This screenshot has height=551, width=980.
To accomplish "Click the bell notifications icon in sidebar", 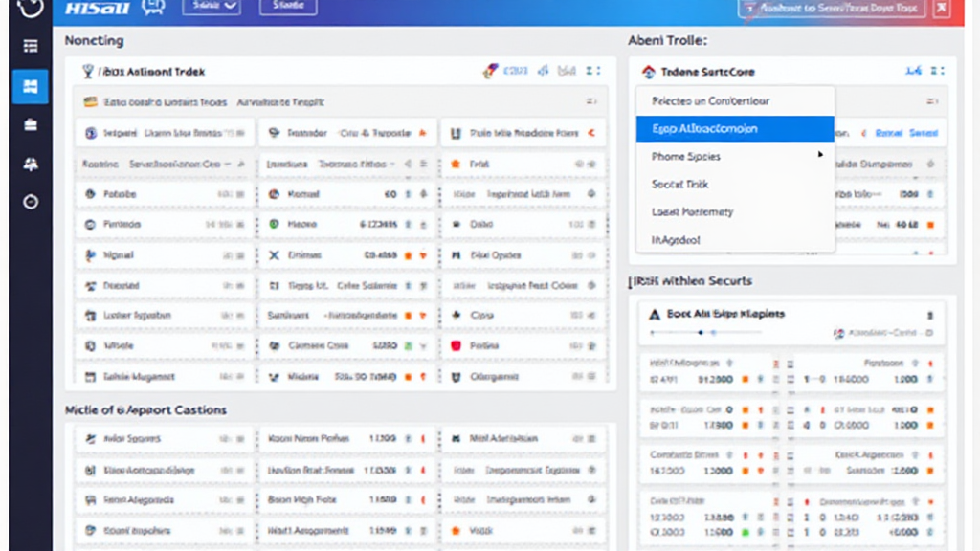I will [x=31, y=164].
